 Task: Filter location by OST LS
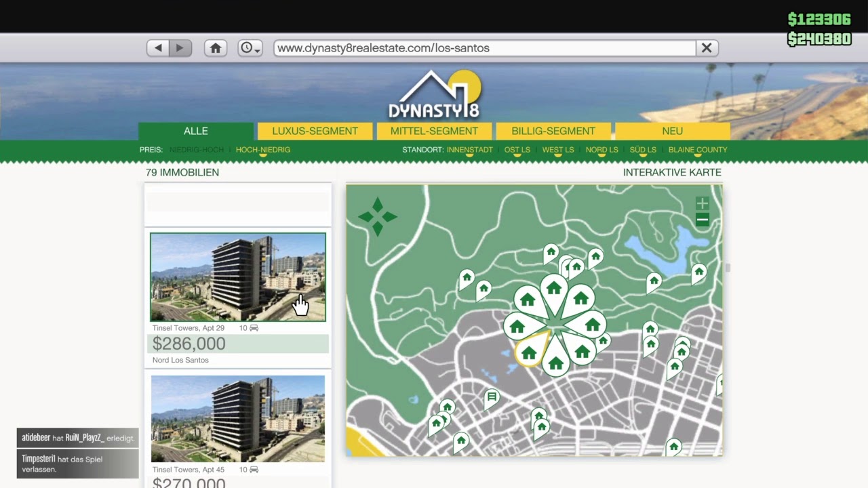click(517, 150)
